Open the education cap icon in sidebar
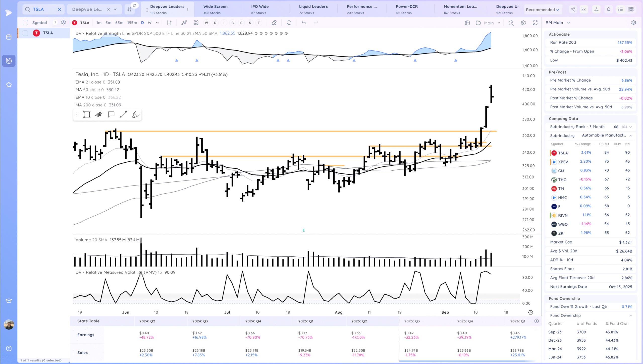 click(x=9, y=301)
